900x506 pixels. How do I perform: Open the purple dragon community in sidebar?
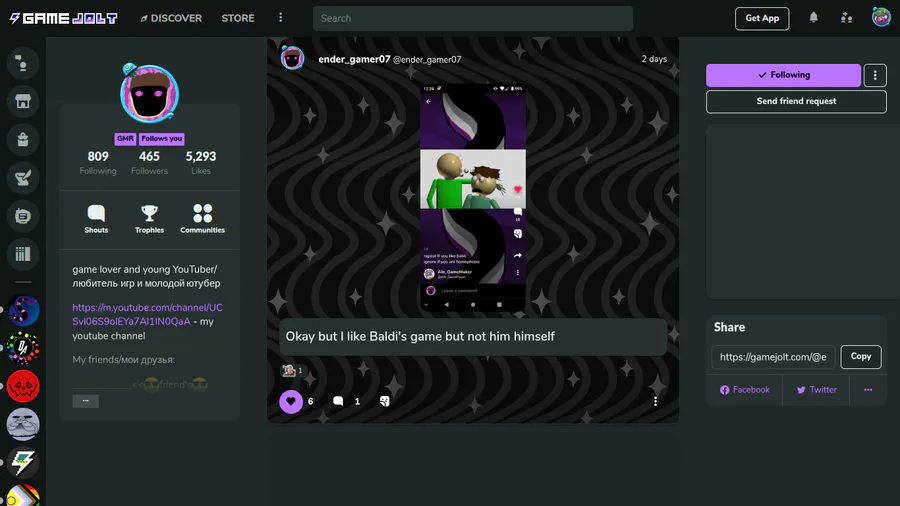[x=23, y=310]
